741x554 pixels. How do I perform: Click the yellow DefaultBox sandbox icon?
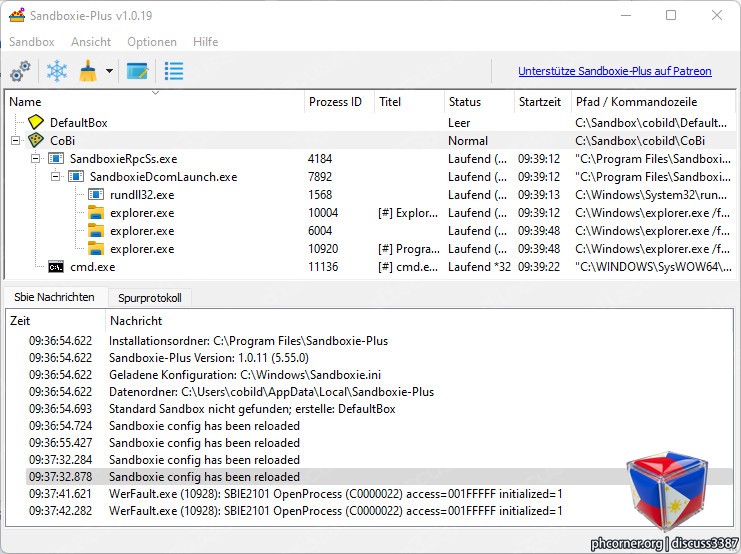pos(35,122)
